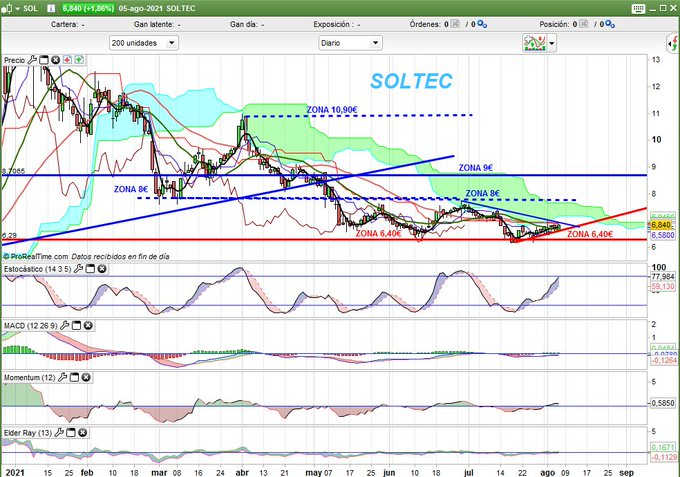Open Momentum indicator wrench settings
Viewport: 680px width, 477px height.
point(63,377)
